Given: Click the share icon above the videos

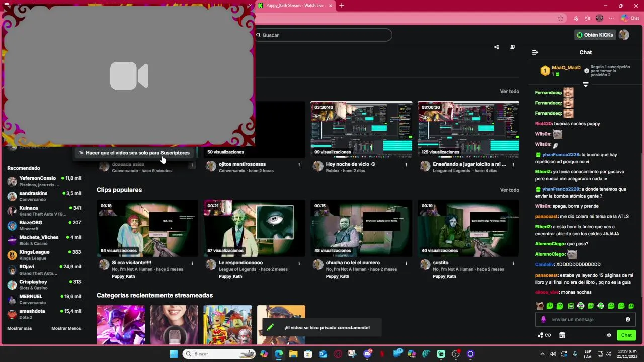Looking at the screenshot, I should [496, 47].
